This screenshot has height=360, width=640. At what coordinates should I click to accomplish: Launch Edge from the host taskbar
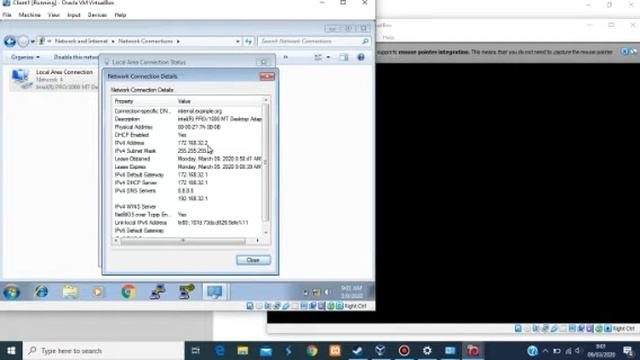pyautogui.click(x=220, y=351)
